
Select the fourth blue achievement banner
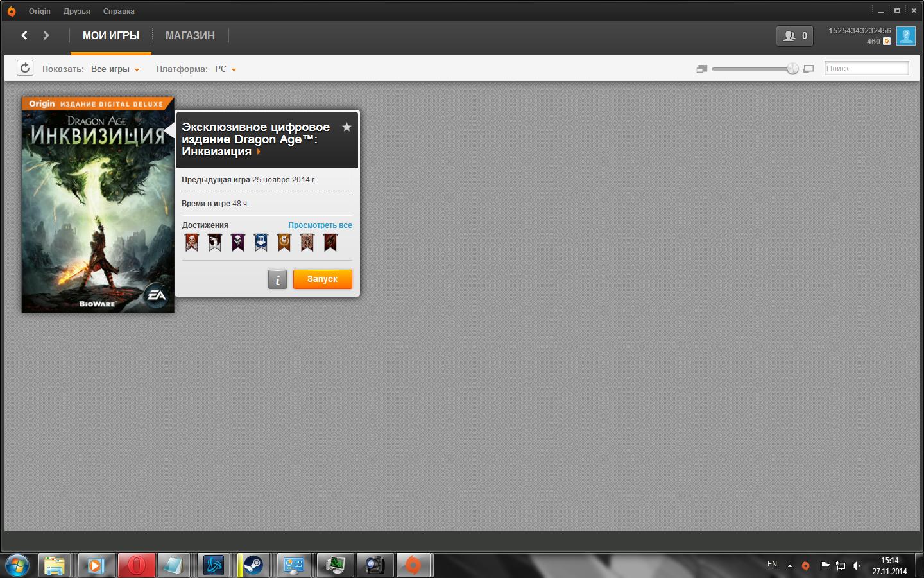(261, 242)
